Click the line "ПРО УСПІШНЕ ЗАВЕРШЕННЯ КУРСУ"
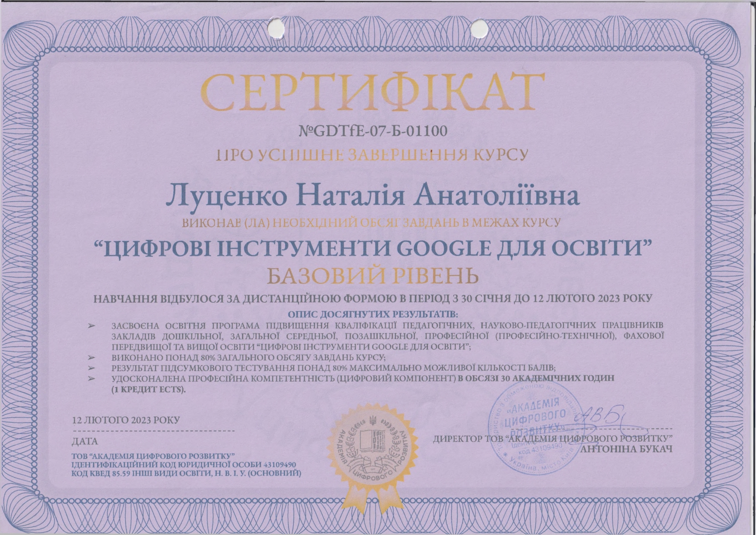756x535 pixels. pos(371,155)
